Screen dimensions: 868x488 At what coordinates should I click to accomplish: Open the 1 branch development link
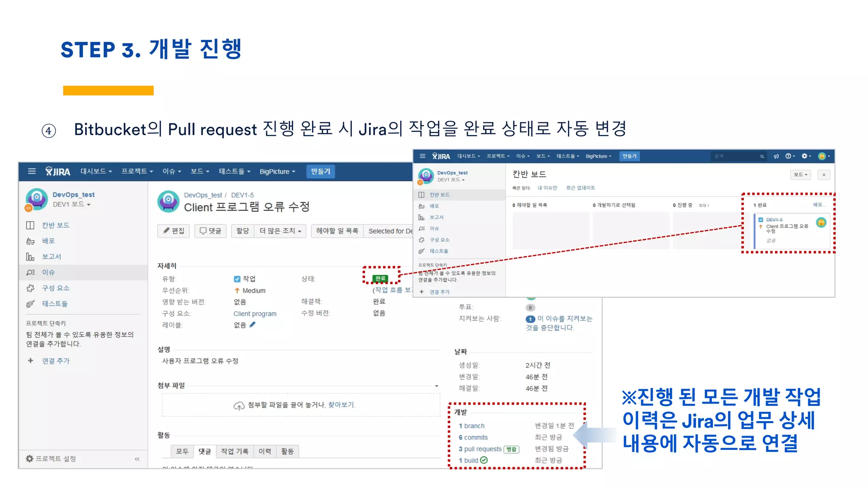[471, 426]
